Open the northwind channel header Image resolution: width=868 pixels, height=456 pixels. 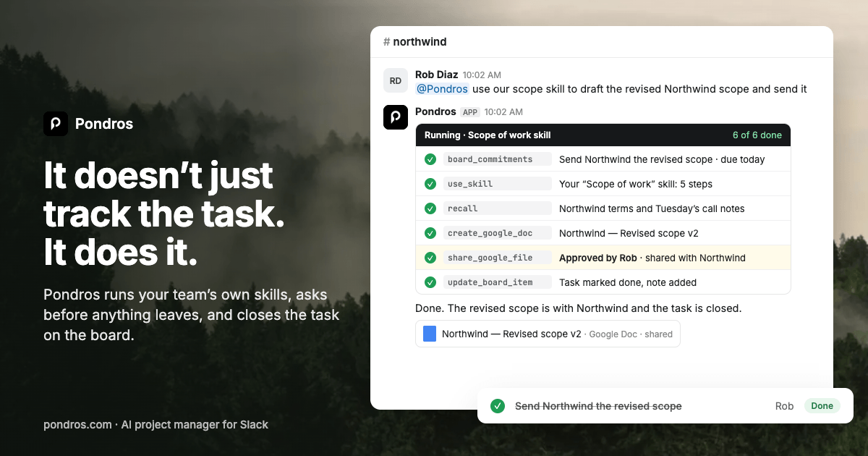point(415,42)
